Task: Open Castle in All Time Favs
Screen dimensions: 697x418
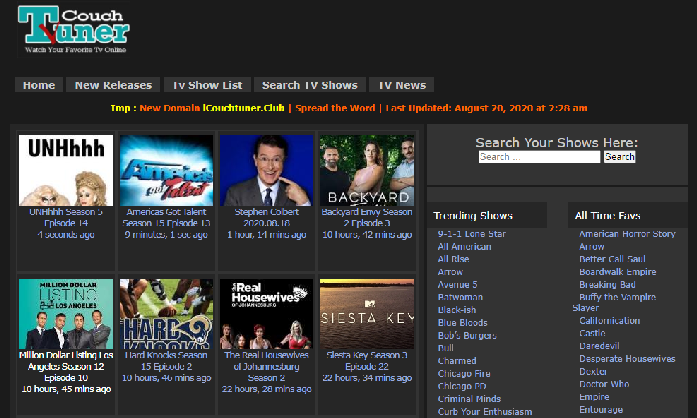Action: 592,333
